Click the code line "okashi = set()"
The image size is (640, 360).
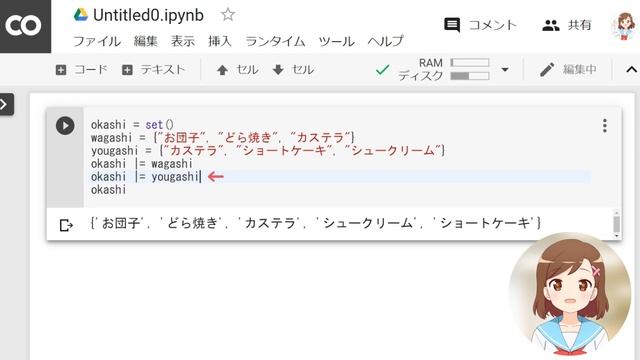(132, 124)
